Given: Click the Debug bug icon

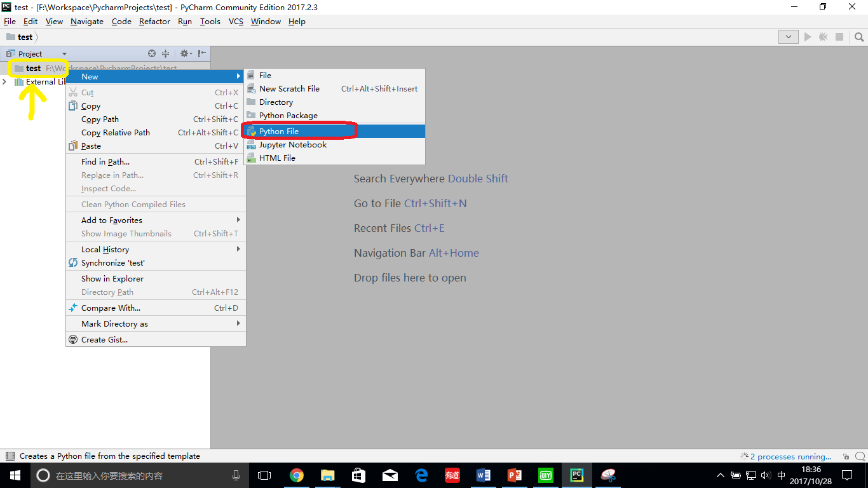Looking at the screenshot, I should (824, 37).
